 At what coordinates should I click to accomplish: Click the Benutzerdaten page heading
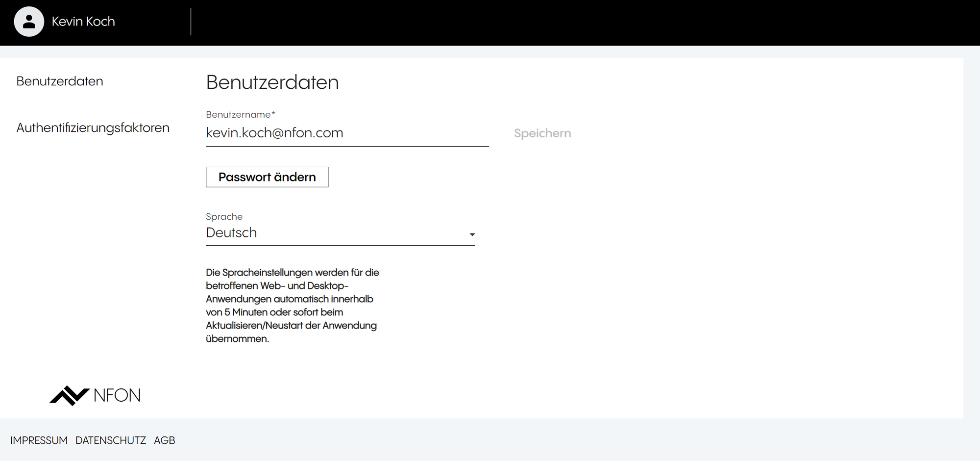click(x=272, y=82)
